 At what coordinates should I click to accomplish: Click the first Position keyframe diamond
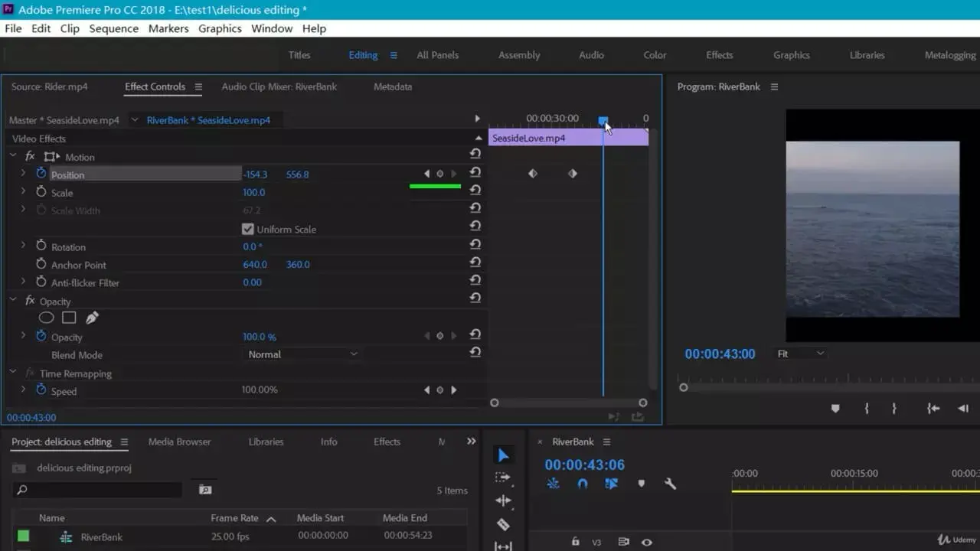coord(533,174)
